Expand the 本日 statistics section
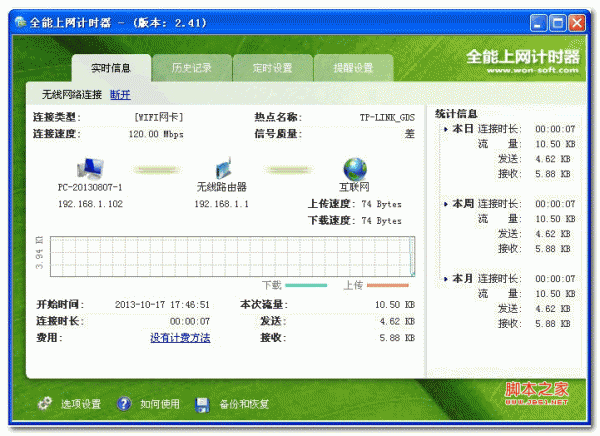 (445, 129)
